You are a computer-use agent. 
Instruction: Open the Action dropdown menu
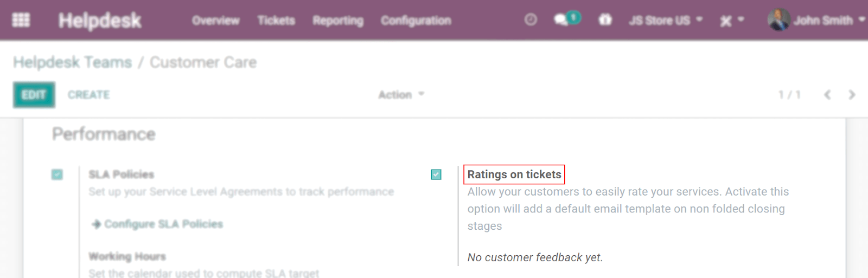tap(401, 95)
